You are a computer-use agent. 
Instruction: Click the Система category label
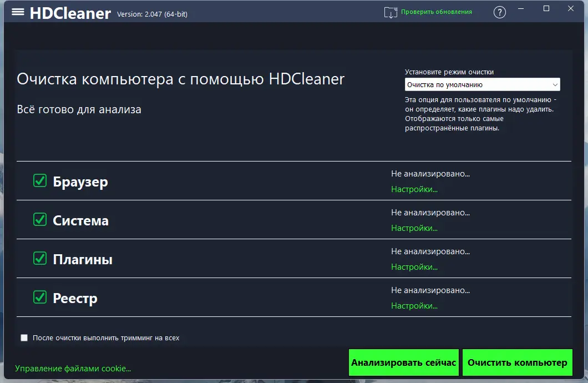[x=80, y=220]
